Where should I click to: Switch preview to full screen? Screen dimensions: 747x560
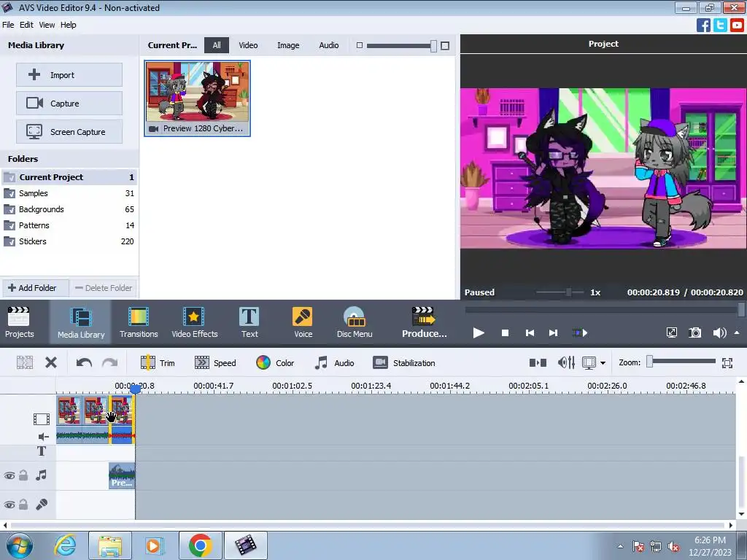671,332
